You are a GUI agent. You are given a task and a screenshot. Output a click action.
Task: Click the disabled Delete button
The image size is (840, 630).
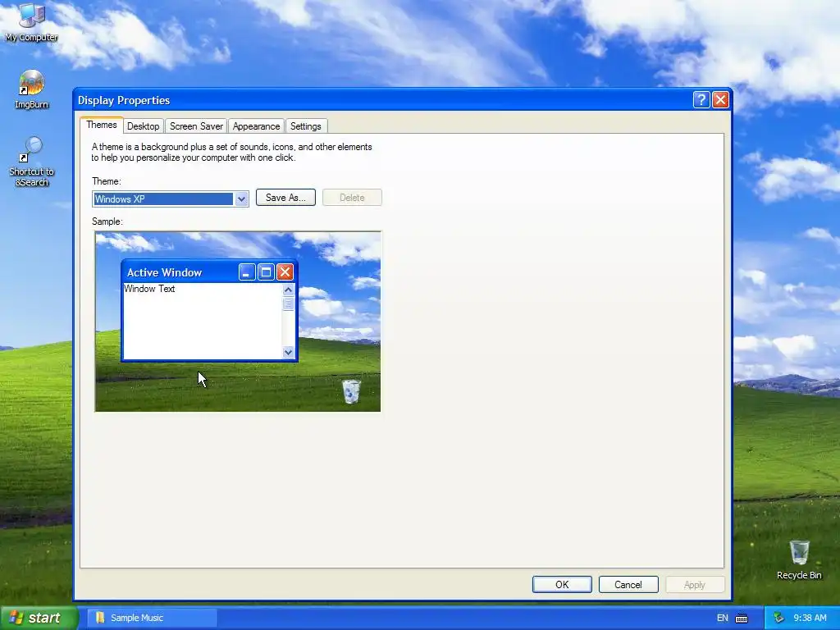point(352,198)
